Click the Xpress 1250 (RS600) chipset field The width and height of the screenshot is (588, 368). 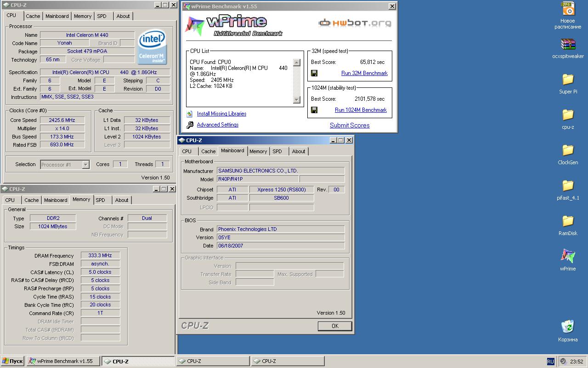click(282, 190)
